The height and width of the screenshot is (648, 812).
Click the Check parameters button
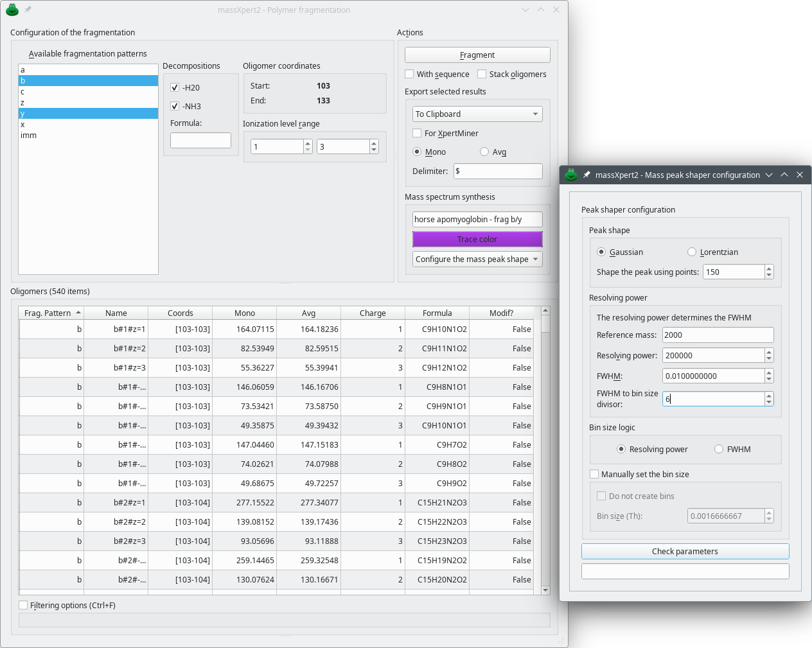(685, 552)
